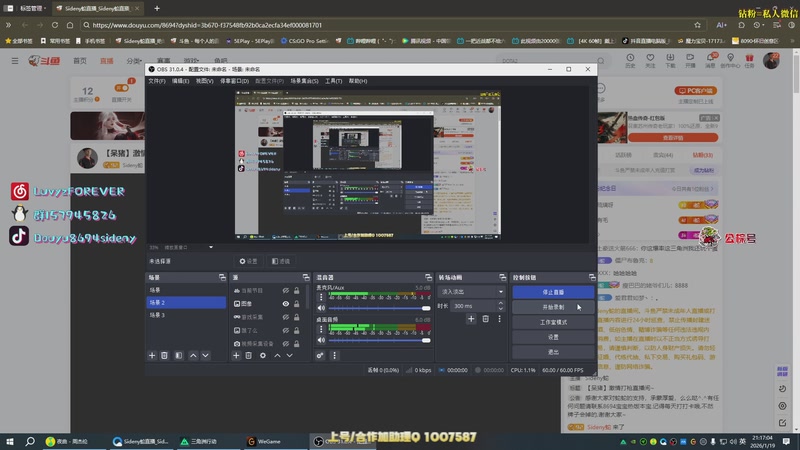800x450 pixels.
Task: Show the 视频采集设备 source with its eye icon
Action: coord(286,343)
